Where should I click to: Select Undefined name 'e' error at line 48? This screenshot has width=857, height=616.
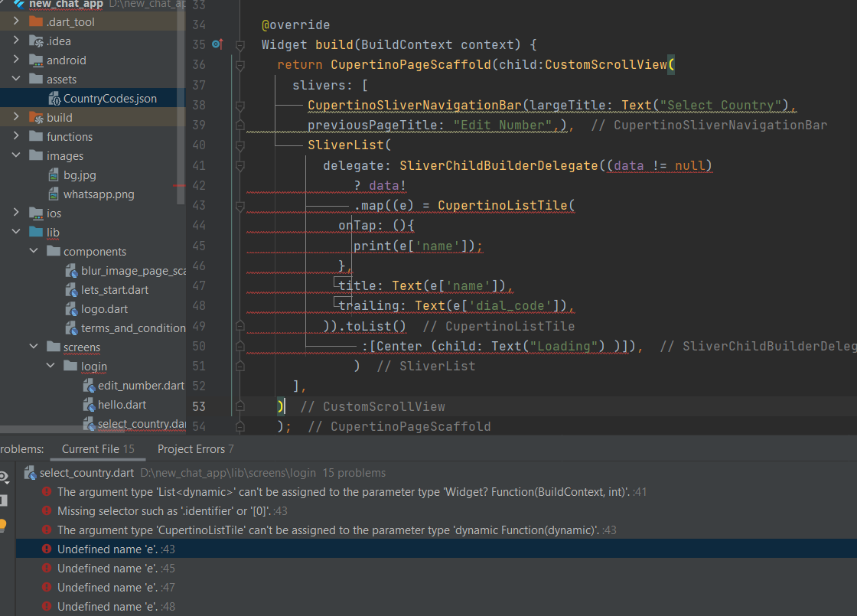pos(435,607)
